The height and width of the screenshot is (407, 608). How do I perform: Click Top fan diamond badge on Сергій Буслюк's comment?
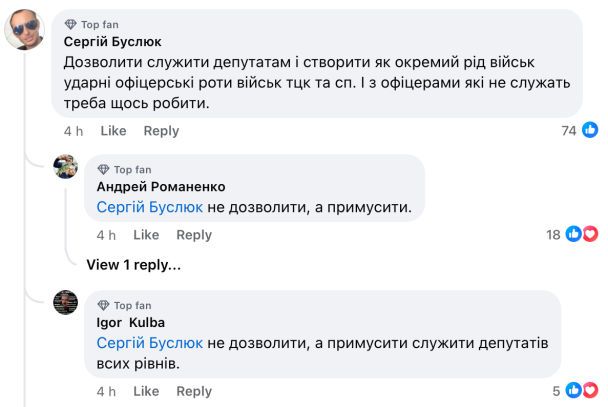tap(69, 23)
